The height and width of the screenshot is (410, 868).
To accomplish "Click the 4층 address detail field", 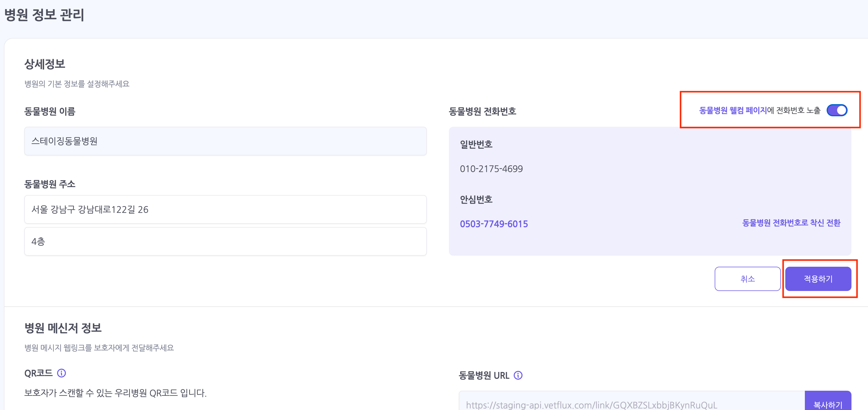I will (225, 241).
